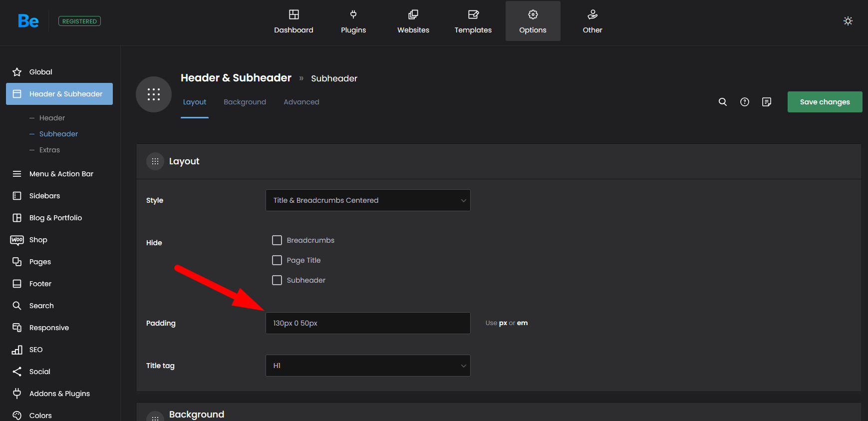Click the Search magnifier in sidebar
868x421 pixels.
(x=17, y=306)
